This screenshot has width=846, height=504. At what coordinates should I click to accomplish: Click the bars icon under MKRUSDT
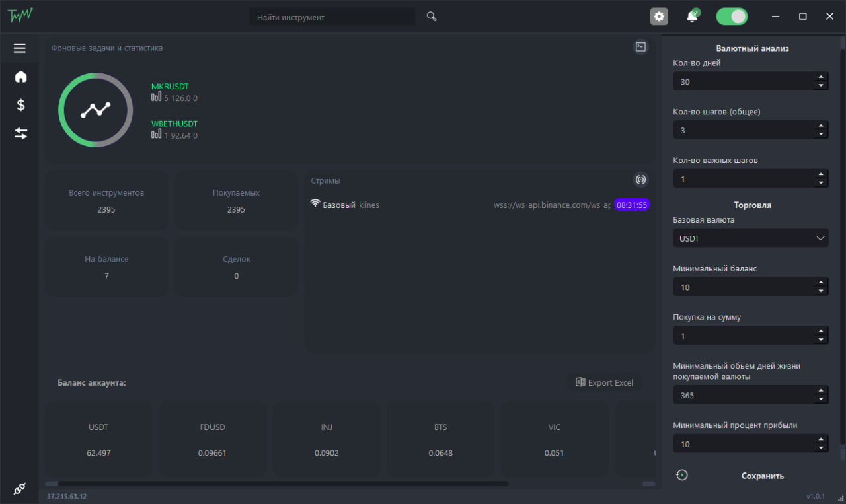(156, 97)
